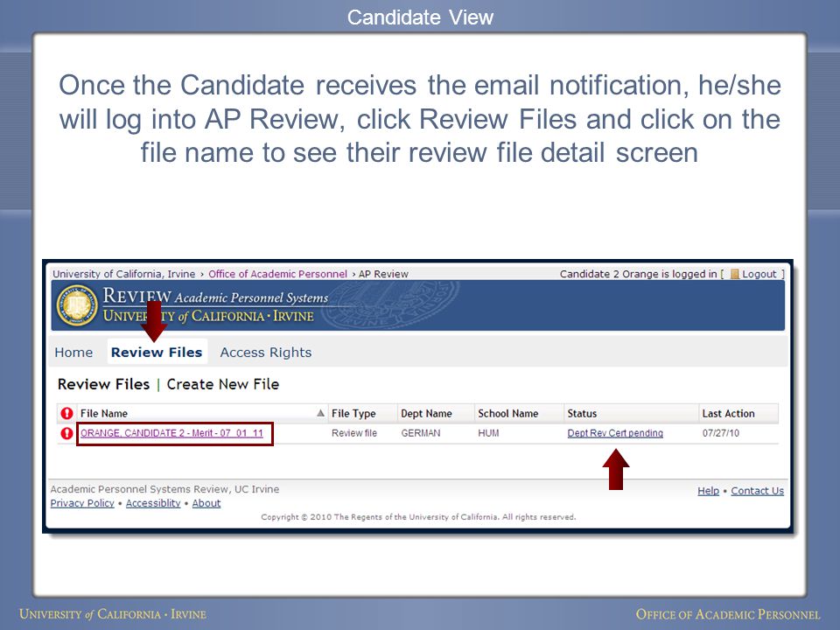This screenshot has height=630, width=840.
Task: Click the Contact Us link
Action: pos(758,491)
